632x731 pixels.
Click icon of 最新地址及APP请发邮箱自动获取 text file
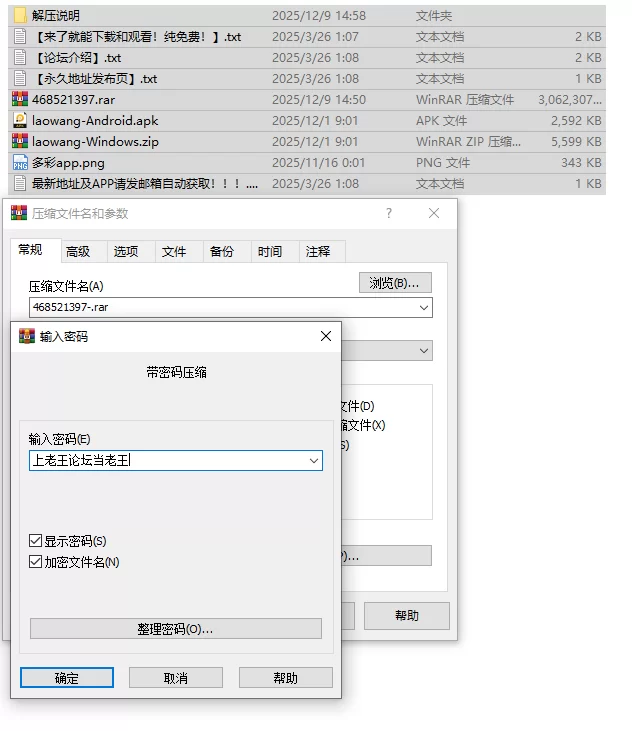click(x=20, y=183)
